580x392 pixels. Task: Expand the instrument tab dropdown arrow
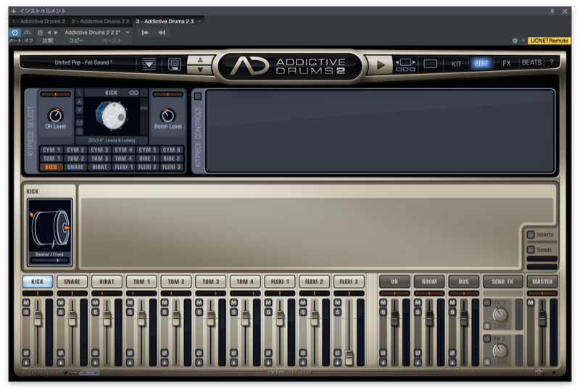point(200,22)
